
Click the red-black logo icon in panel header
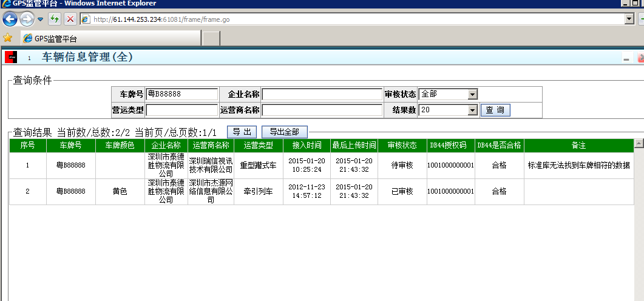tap(11, 57)
